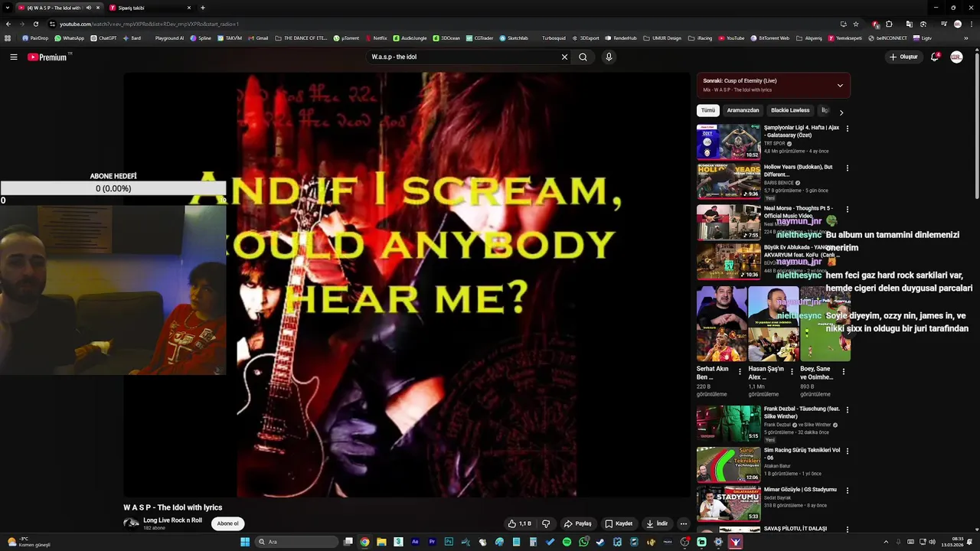The height and width of the screenshot is (551, 980).
Task: Open Spotify from the taskbar
Action: (567, 542)
